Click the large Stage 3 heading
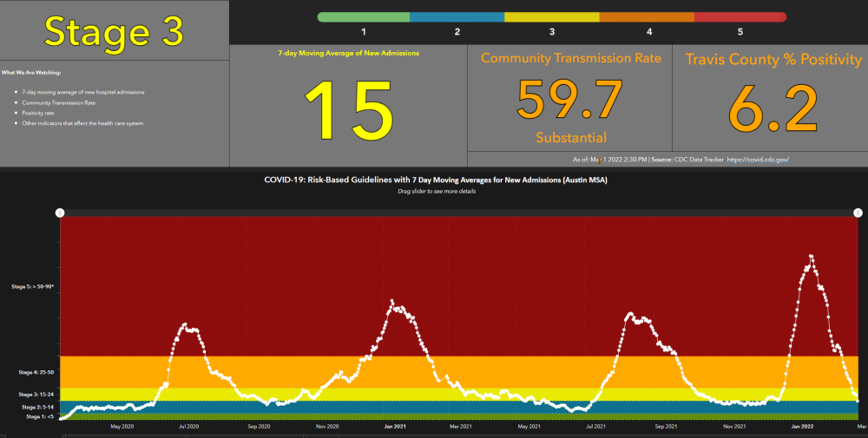The width and height of the screenshot is (868, 438). coord(115,31)
